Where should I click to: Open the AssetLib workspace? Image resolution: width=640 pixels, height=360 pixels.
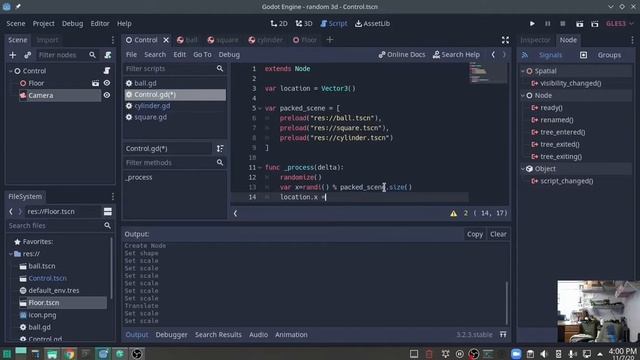[x=372, y=24]
